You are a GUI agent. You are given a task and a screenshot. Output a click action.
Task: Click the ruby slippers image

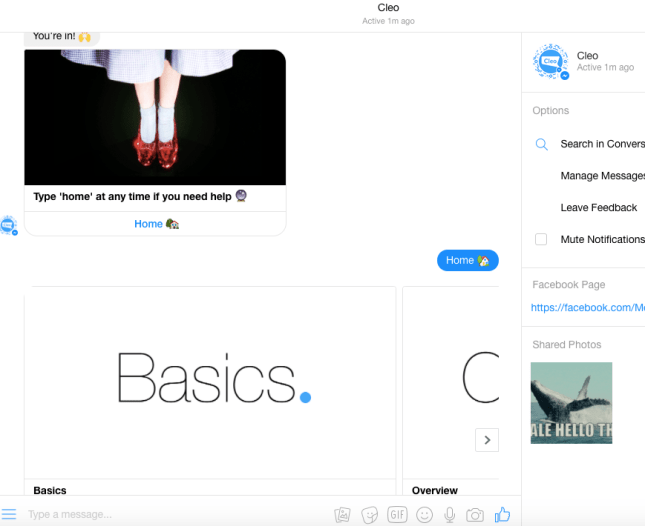click(155, 117)
